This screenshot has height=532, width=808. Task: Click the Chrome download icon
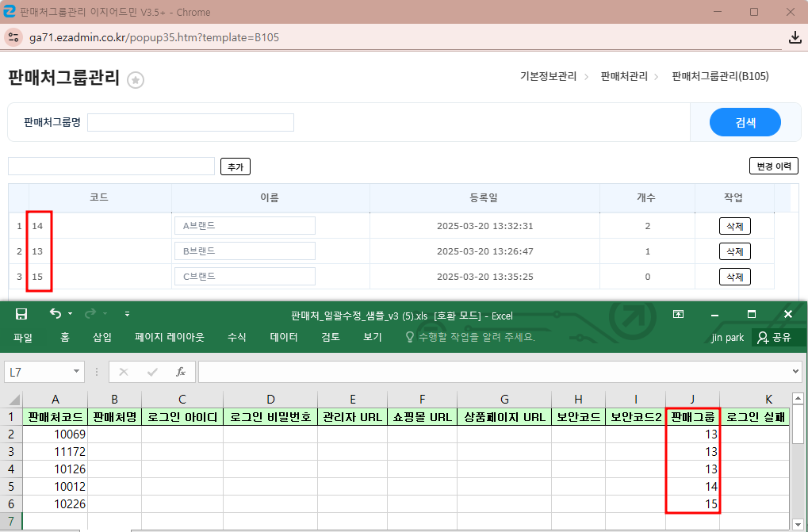(x=795, y=37)
